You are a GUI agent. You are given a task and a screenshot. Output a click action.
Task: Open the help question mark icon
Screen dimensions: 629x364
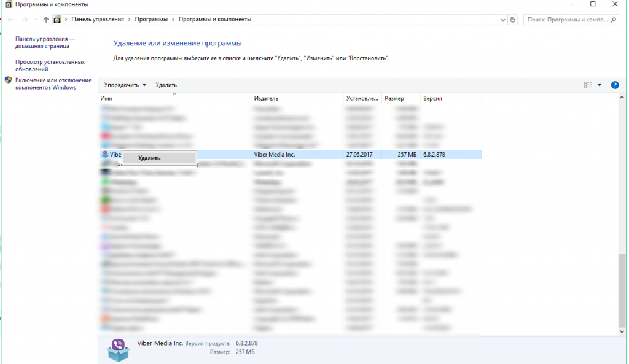(x=614, y=85)
